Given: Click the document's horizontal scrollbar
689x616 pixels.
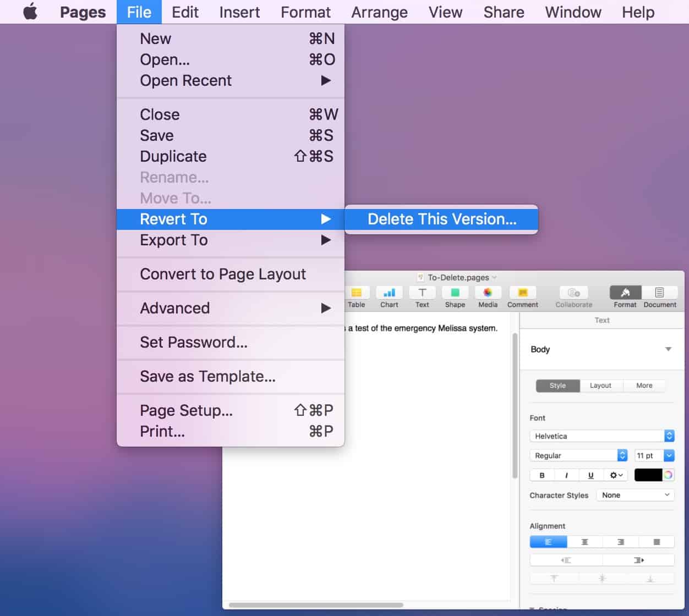Looking at the screenshot, I should pos(316,605).
